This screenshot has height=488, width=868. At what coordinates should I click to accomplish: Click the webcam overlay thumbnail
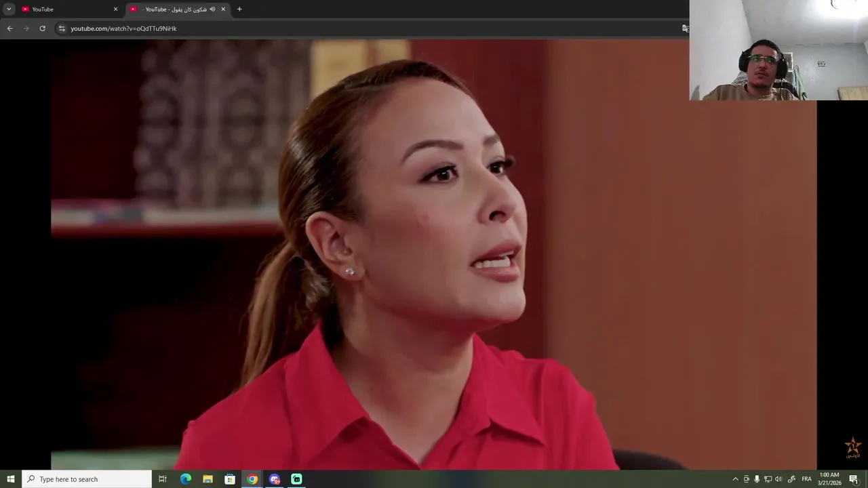(778, 50)
